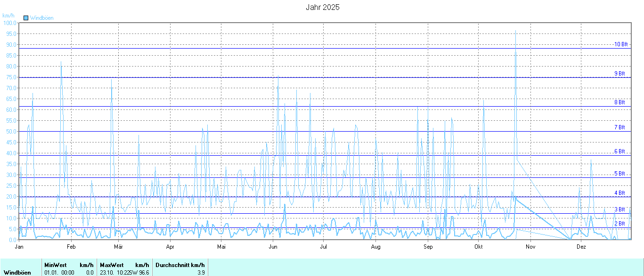The width and height of the screenshot is (644, 276).
Task: Click the MaxWert column header
Action: pyautogui.click(x=110, y=265)
